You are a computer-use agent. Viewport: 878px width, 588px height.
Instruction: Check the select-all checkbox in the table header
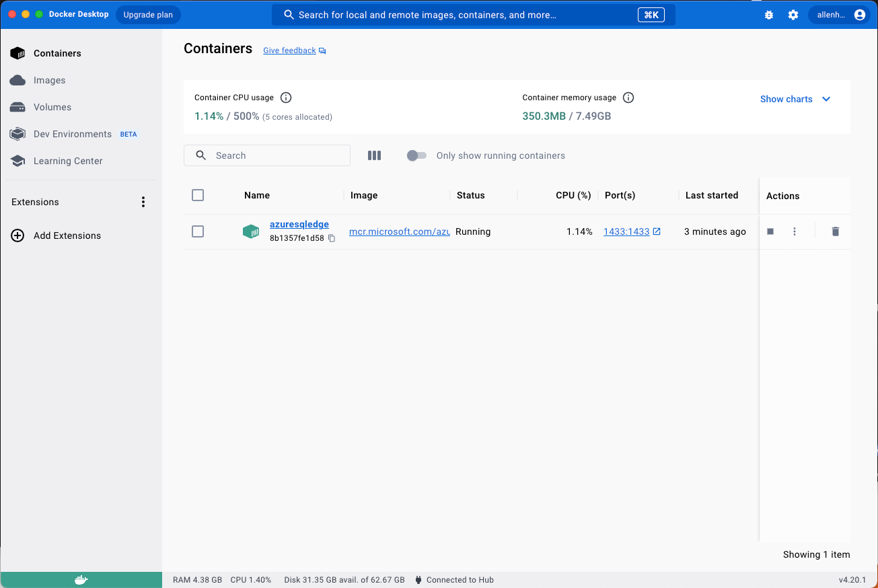pyautogui.click(x=198, y=195)
